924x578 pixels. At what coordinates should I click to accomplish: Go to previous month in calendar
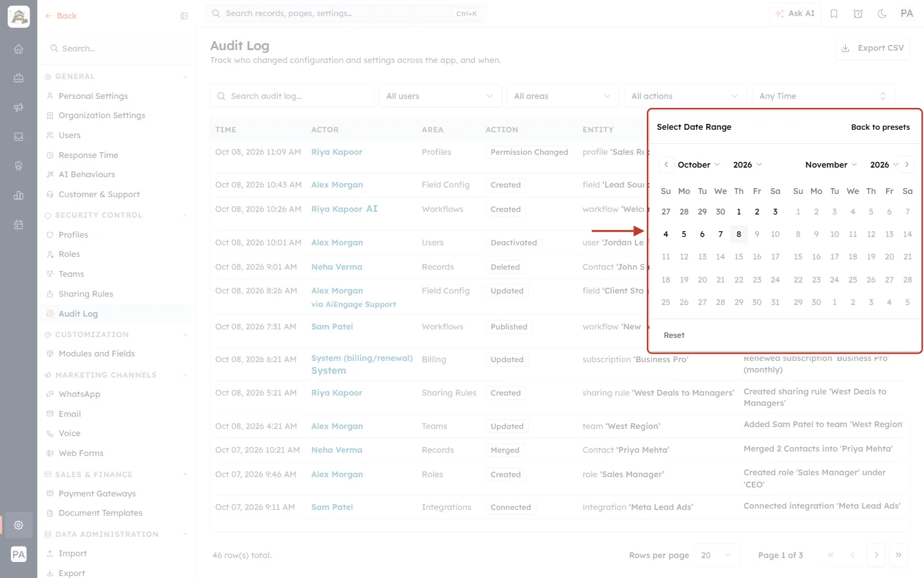[666, 164]
